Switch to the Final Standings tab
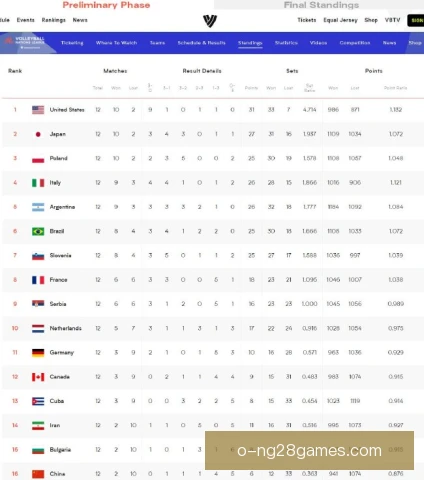Image resolution: width=424 pixels, height=480 pixels. coord(321,5)
